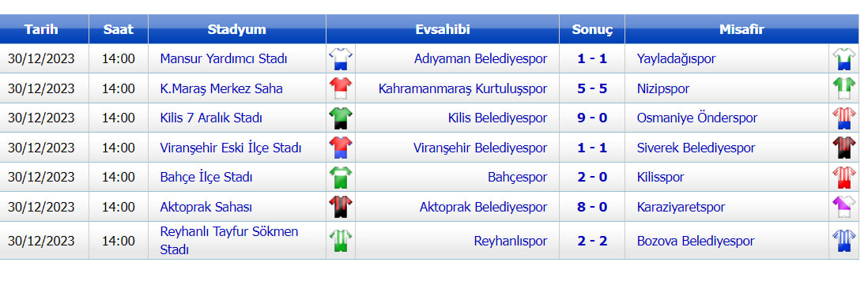
Task: Click Kahramanmaraş Kurtuluşspor's red jersey icon
Action: point(341,88)
